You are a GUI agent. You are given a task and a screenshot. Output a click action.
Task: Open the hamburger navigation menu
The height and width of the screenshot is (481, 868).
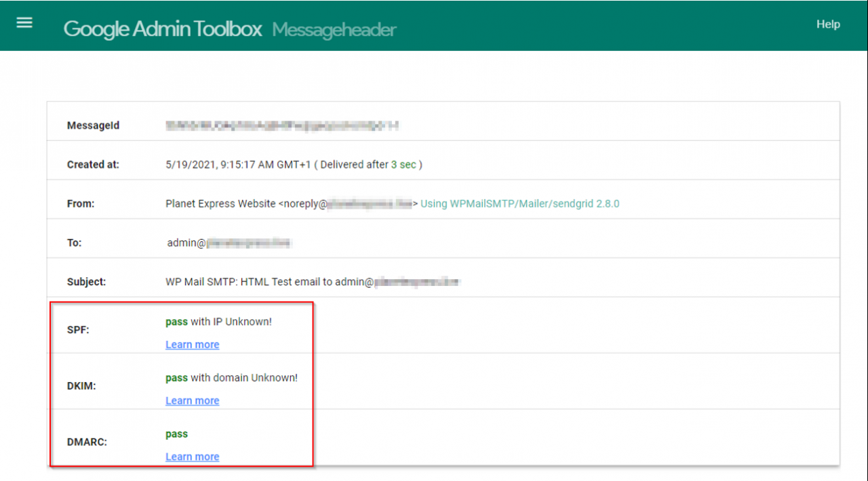24,22
